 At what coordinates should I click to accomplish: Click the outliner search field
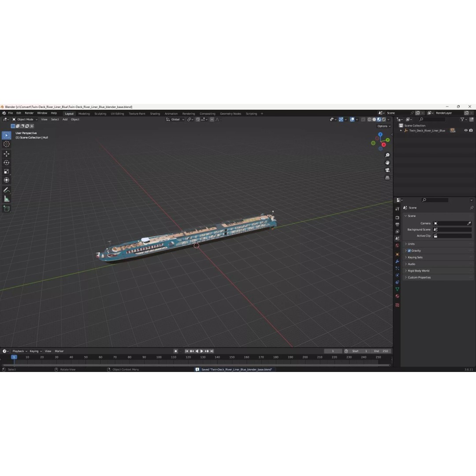pyautogui.click(x=432, y=119)
